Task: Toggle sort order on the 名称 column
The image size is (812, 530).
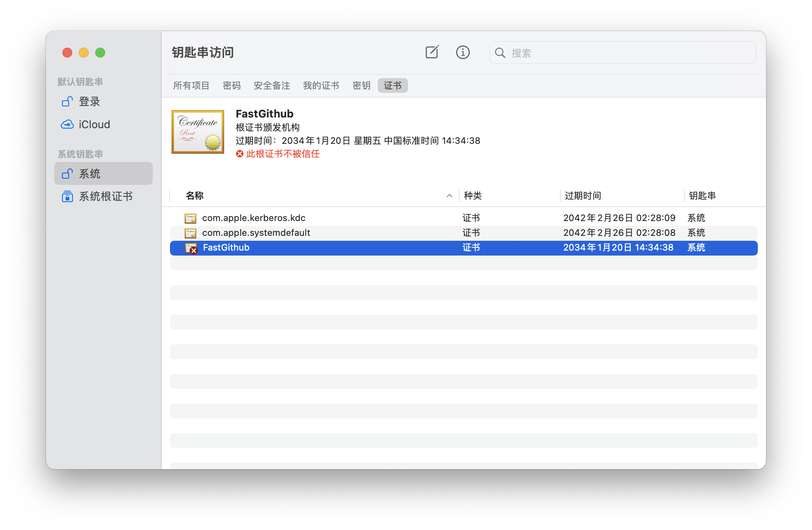Action: point(195,196)
